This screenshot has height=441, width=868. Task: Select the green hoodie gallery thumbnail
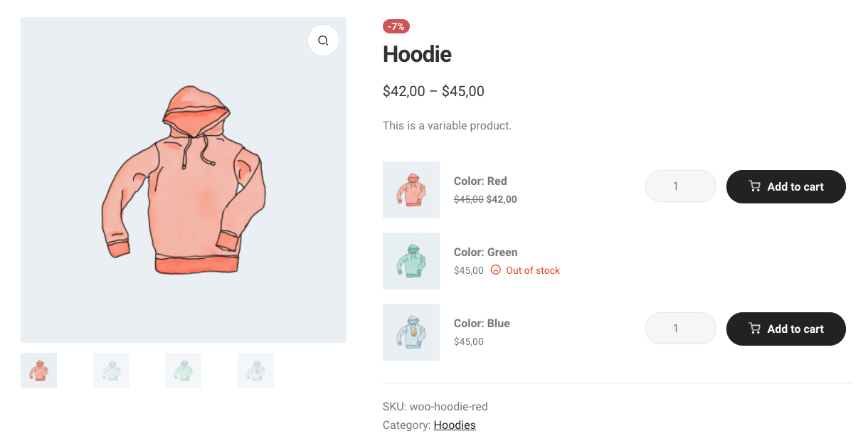click(x=183, y=371)
